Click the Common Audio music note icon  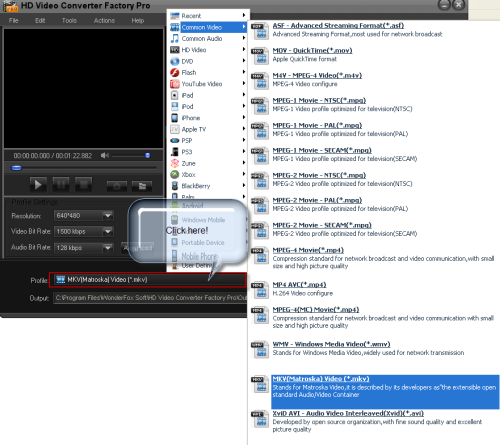coord(175,39)
